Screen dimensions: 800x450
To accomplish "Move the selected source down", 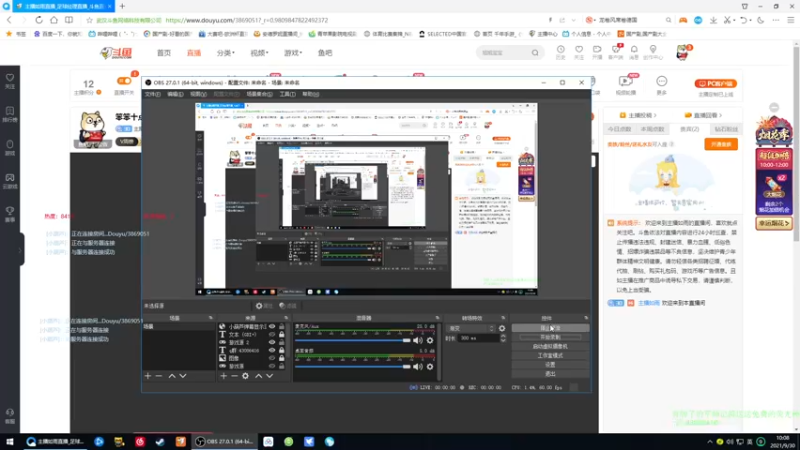I will (x=269, y=376).
